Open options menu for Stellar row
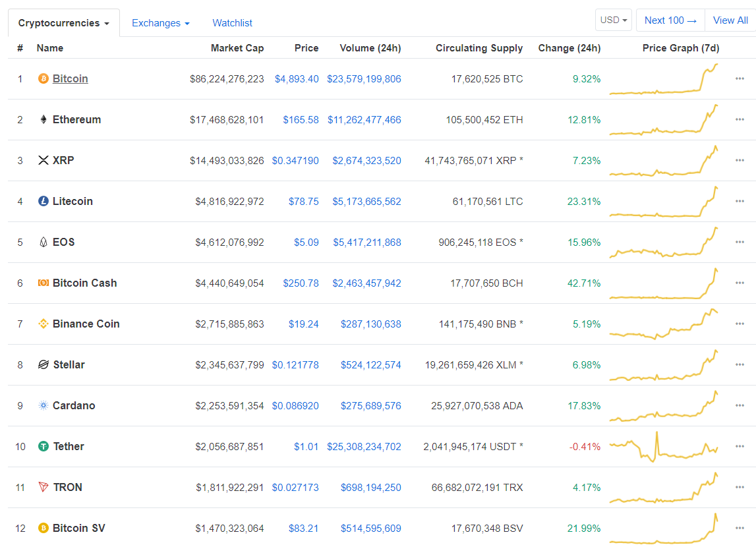The height and width of the screenshot is (547, 756). pyautogui.click(x=740, y=364)
